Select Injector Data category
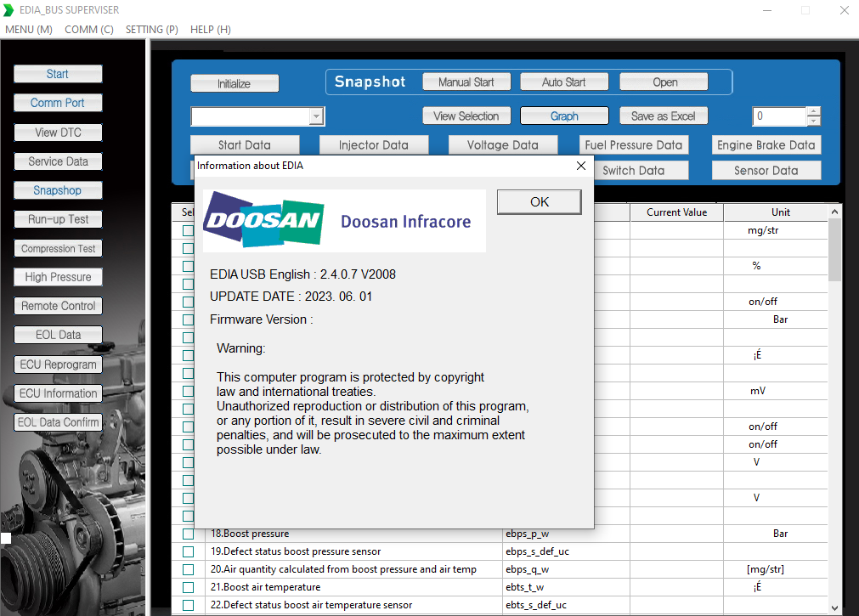The height and width of the screenshot is (616, 859). [x=374, y=145]
